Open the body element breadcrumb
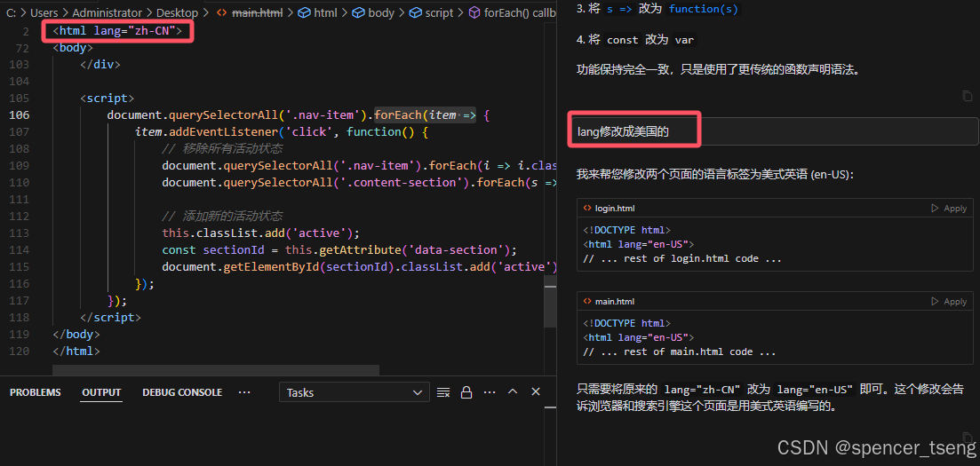Screen dimensions: 980x466 point(381,12)
